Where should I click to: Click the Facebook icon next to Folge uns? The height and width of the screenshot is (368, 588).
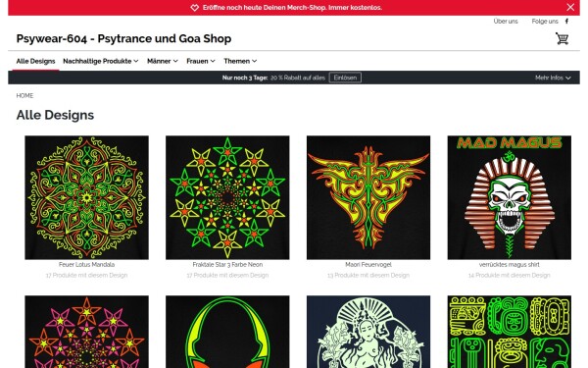(566, 21)
